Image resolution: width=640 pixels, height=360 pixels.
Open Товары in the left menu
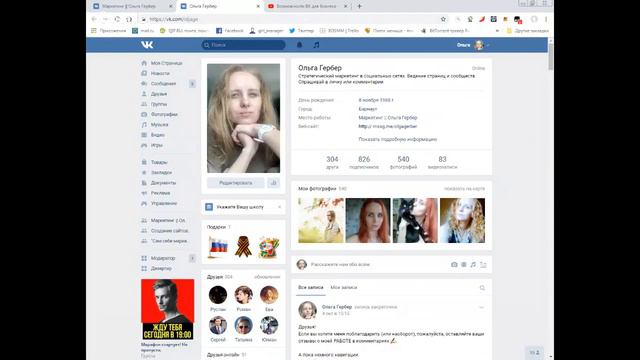point(159,162)
